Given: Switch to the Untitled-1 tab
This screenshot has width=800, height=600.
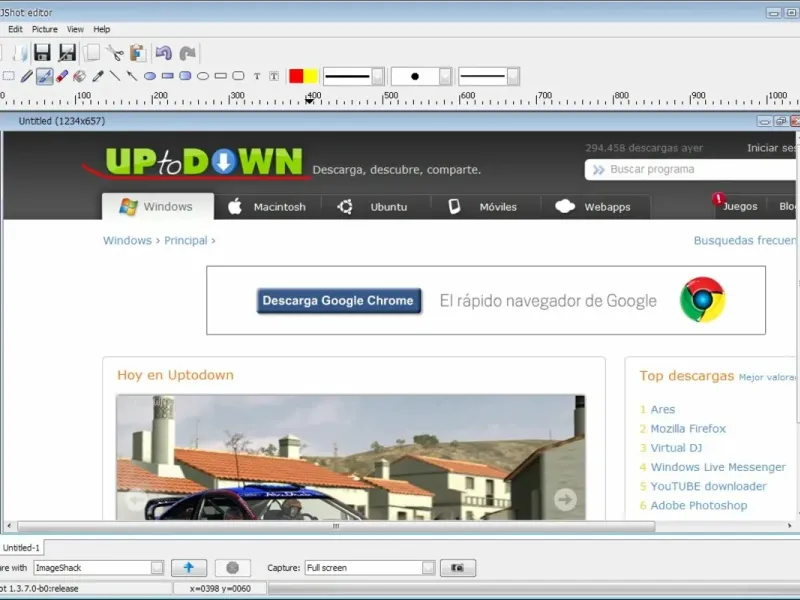Looking at the screenshot, I should 21,547.
